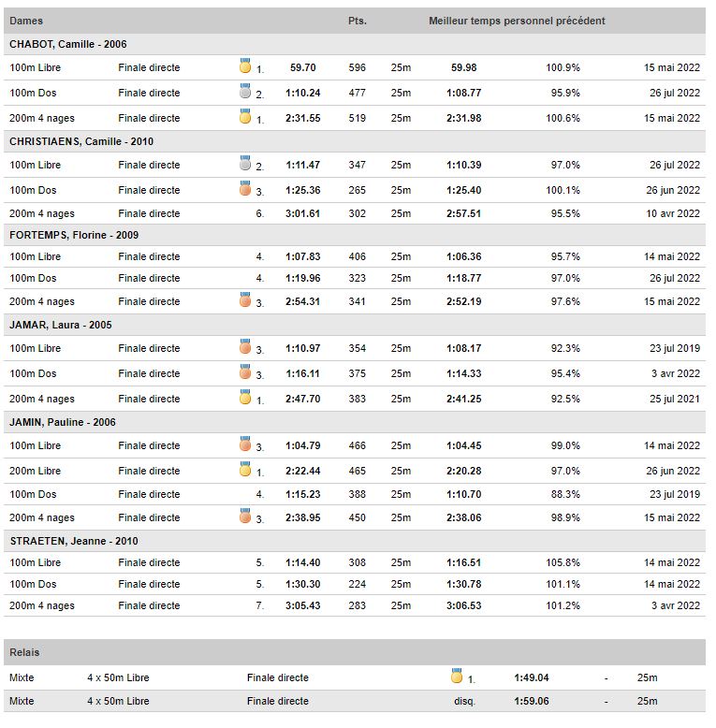Click the date 10 avr 2022
Screen dimensions: 716x728
[673, 213]
